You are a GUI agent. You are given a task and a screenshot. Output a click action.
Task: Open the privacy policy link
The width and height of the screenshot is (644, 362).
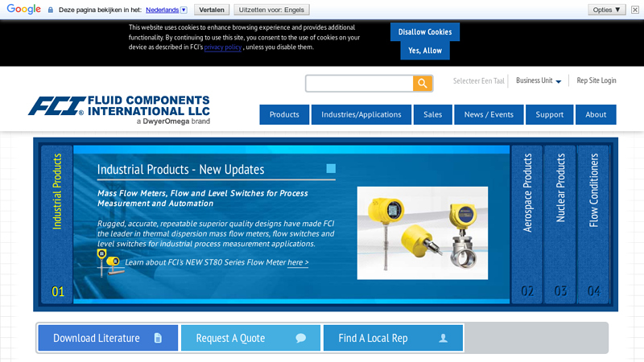click(223, 47)
